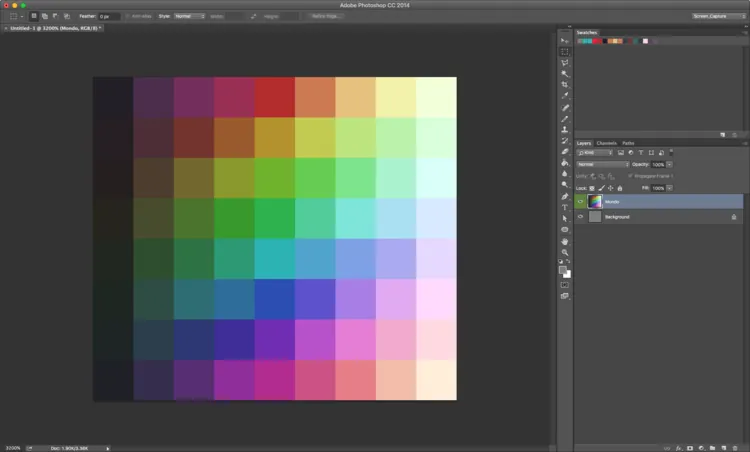
Task: Open the tool preset picker arrow
Action: [22, 16]
